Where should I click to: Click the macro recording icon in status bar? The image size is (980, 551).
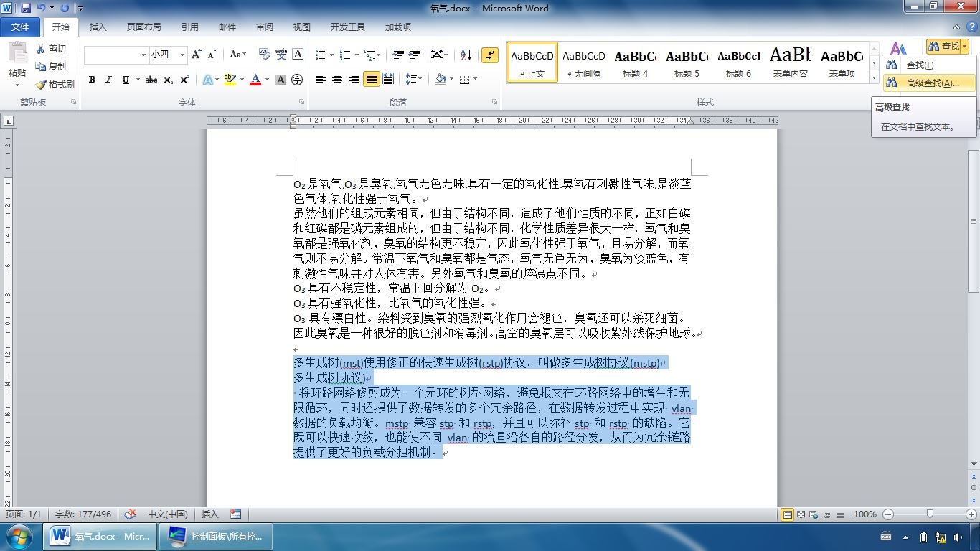tap(235, 514)
